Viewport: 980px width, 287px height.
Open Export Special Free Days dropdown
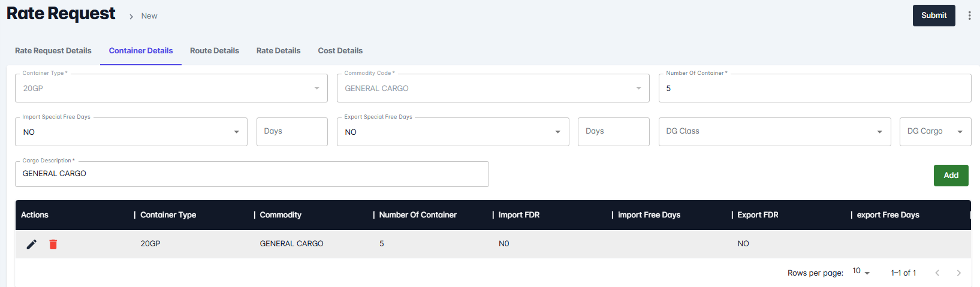click(x=453, y=132)
